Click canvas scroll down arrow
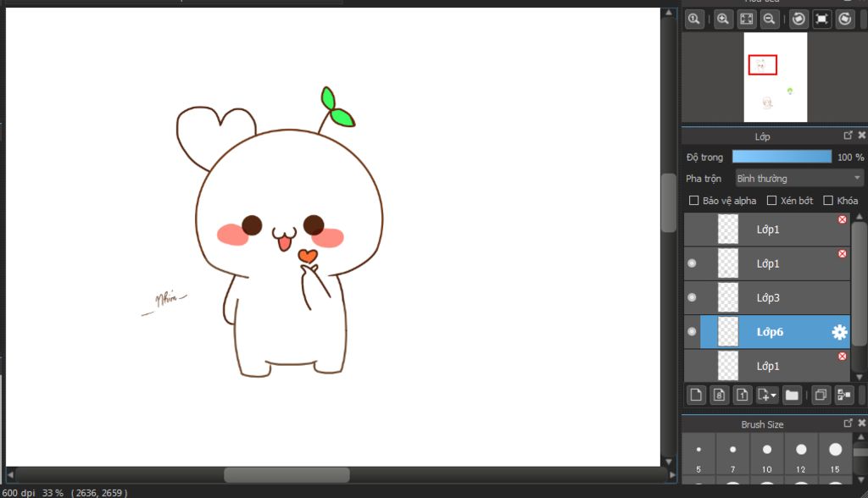Image resolution: width=868 pixels, height=498 pixels. pyautogui.click(x=669, y=462)
